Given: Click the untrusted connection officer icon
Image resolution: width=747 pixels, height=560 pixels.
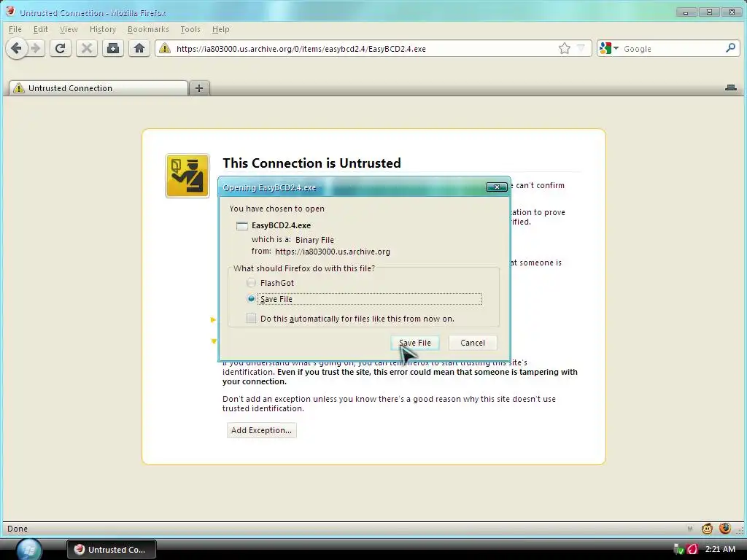Looking at the screenshot, I should point(187,176).
